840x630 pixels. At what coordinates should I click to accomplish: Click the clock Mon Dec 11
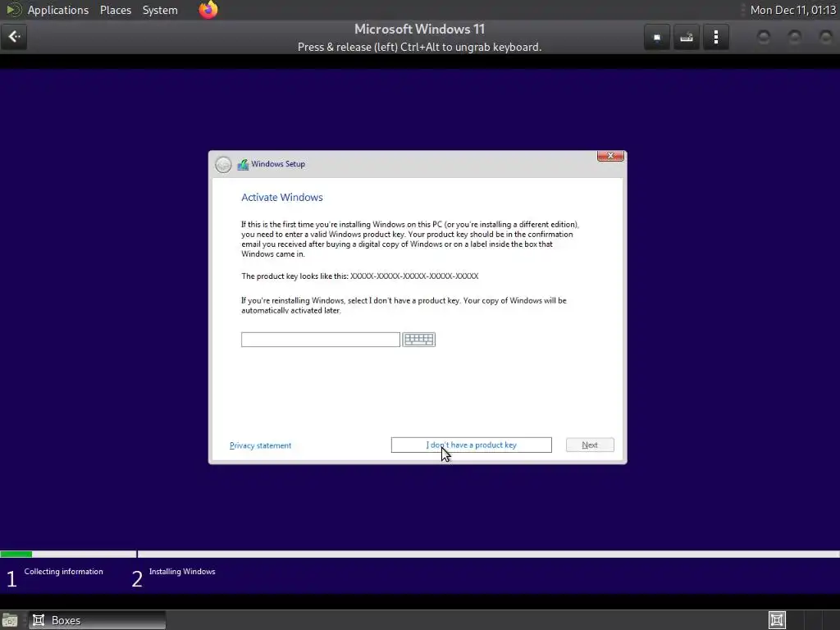(x=793, y=10)
